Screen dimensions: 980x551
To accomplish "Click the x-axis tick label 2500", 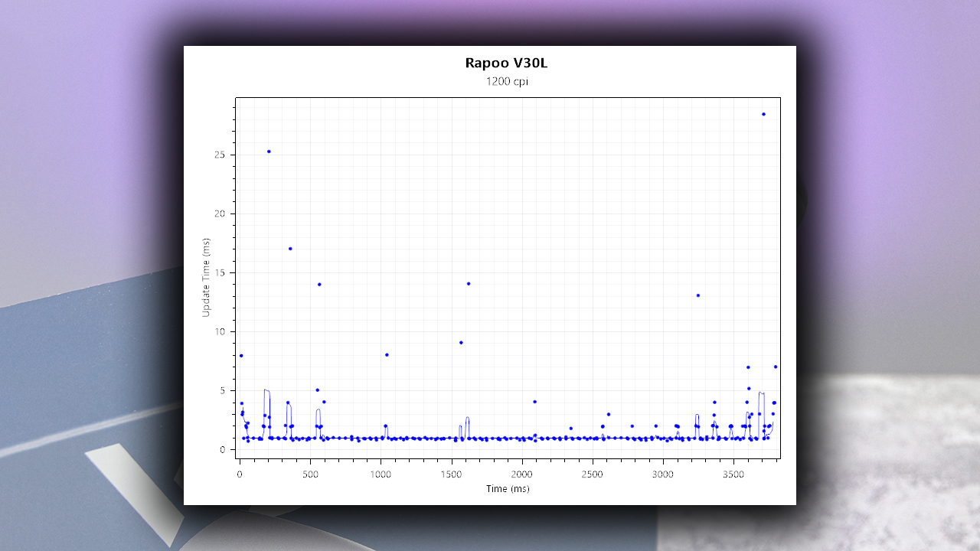I will point(593,474).
